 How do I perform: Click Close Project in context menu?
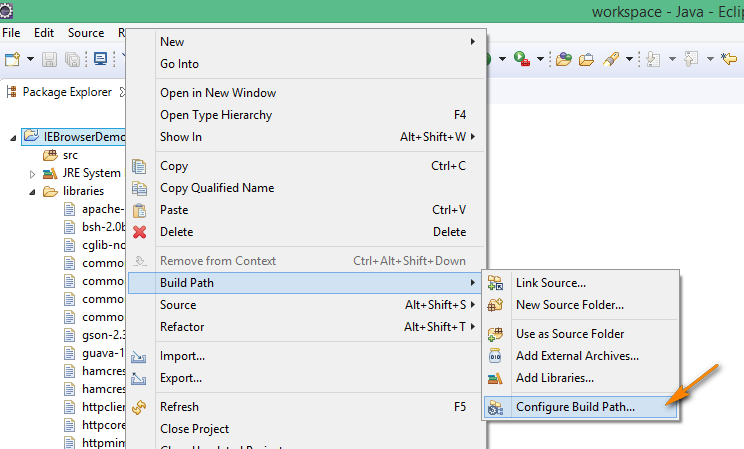tap(196, 429)
